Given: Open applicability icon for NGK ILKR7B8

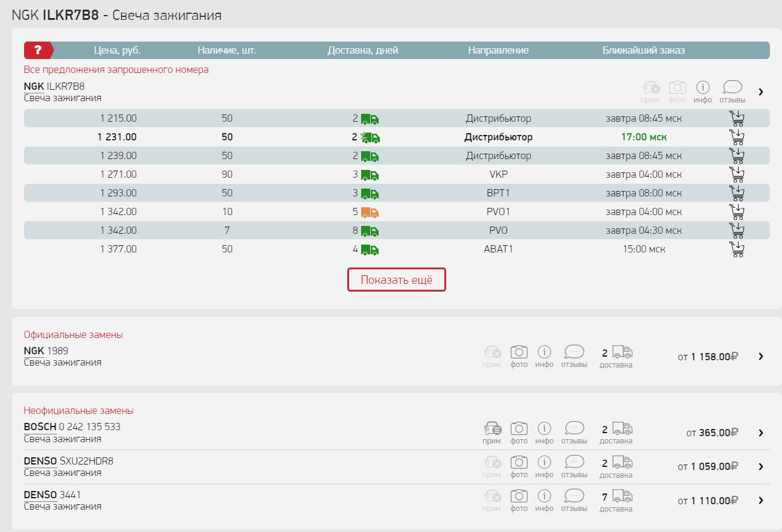Looking at the screenshot, I should coord(651,92).
